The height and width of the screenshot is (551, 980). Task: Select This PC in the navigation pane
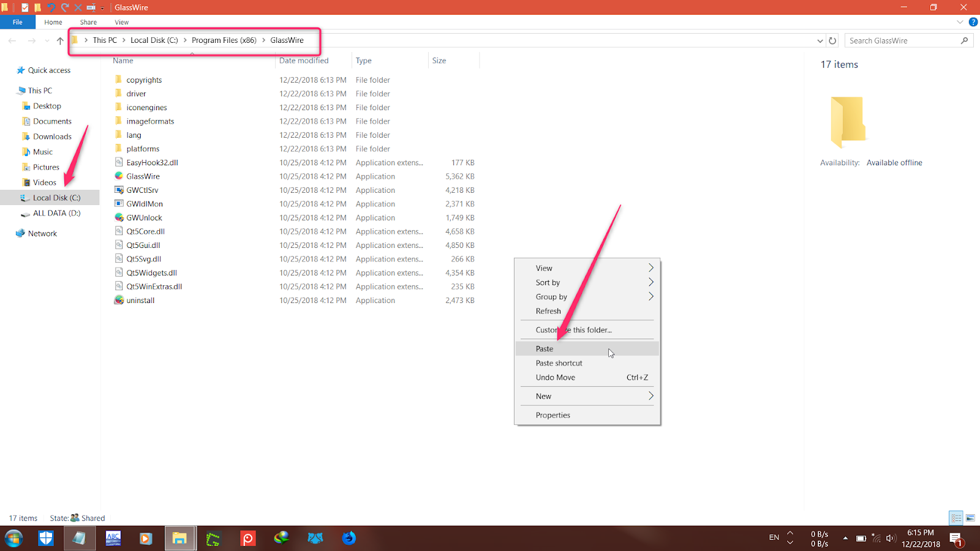pos(40,91)
